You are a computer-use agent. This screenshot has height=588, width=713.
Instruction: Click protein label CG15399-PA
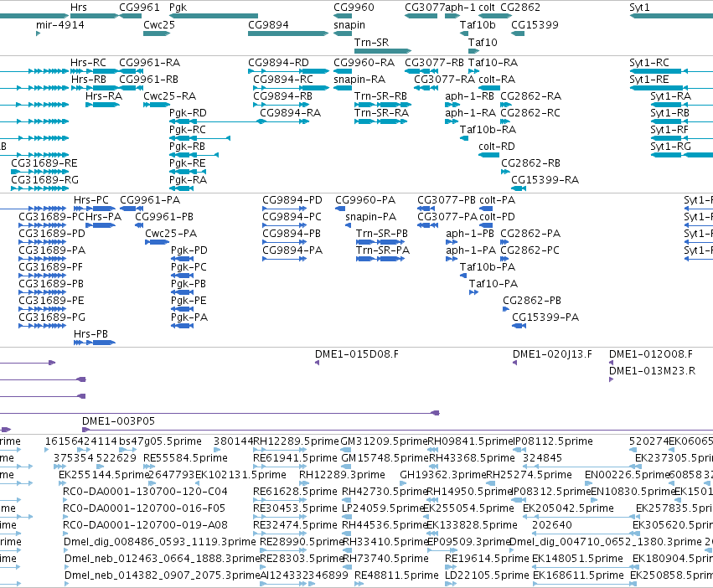[x=545, y=317]
